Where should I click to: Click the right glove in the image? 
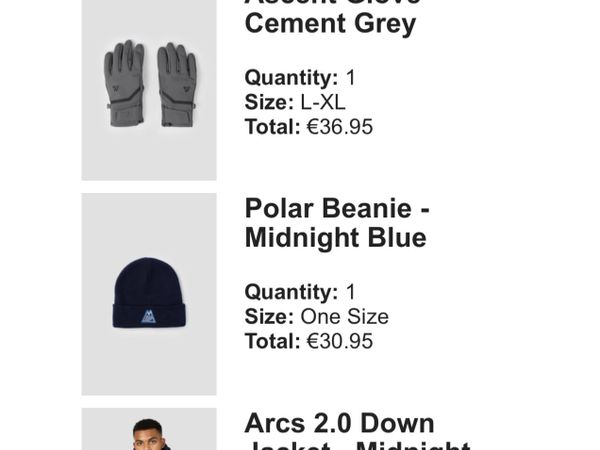click(x=176, y=83)
